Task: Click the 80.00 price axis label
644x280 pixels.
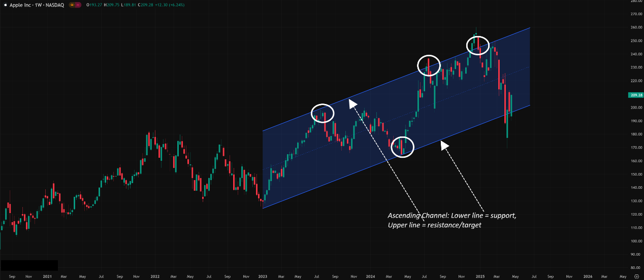Action: pyautogui.click(x=636, y=268)
